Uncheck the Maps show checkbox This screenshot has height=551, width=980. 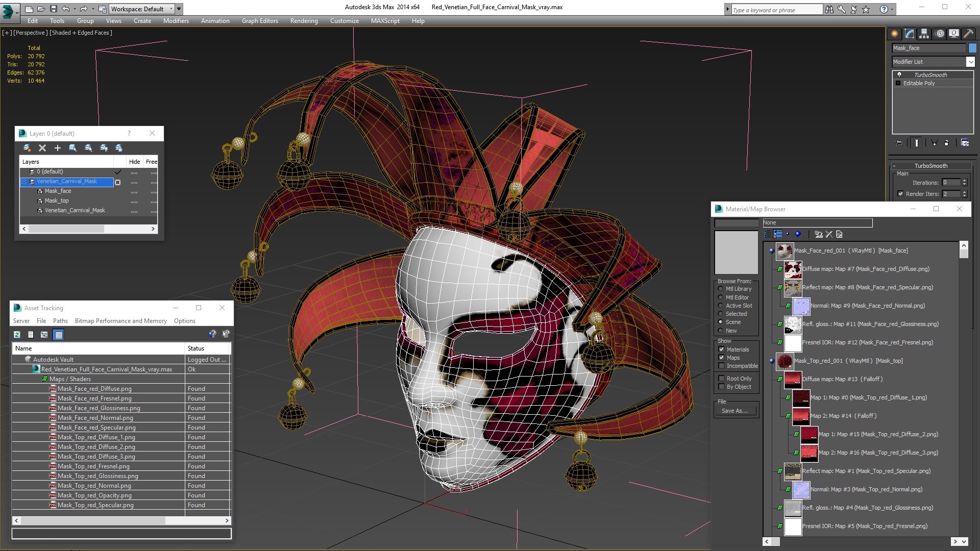click(x=721, y=358)
